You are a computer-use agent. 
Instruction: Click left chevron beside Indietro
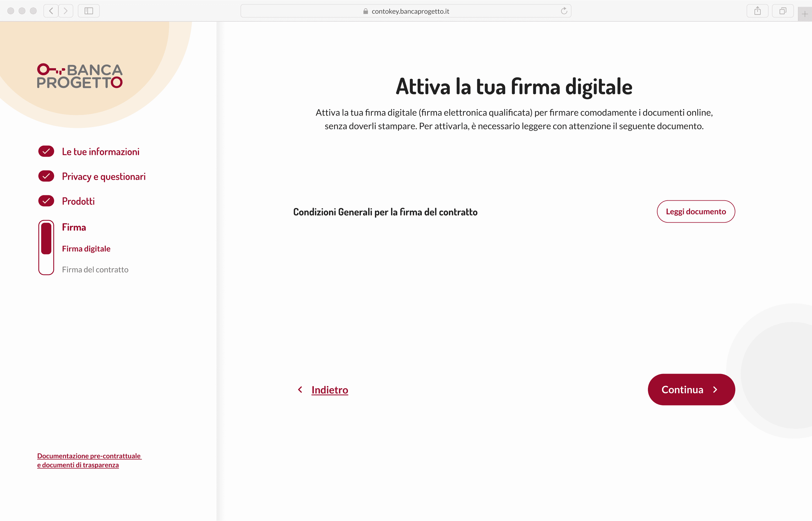tap(300, 390)
